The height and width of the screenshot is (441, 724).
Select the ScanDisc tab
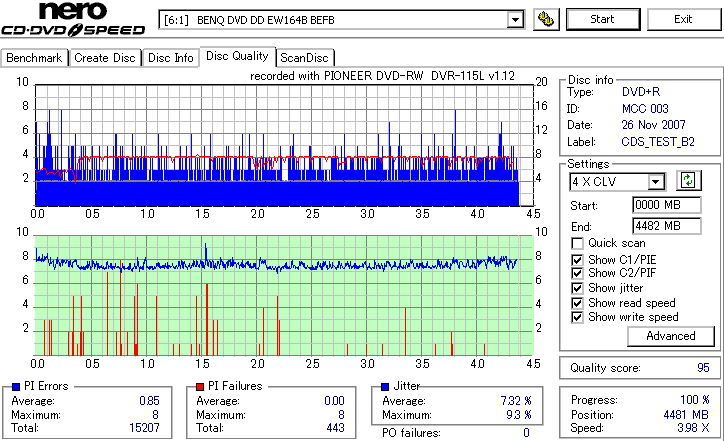coord(304,58)
